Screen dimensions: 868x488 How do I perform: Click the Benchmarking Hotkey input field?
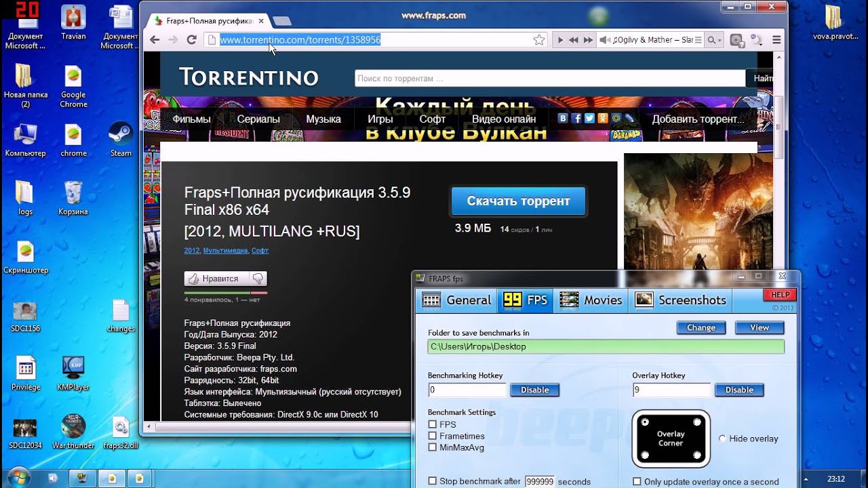(467, 390)
